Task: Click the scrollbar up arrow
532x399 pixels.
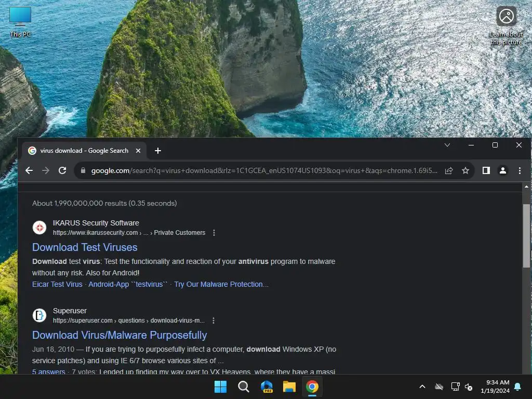Action: click(526, 187)
